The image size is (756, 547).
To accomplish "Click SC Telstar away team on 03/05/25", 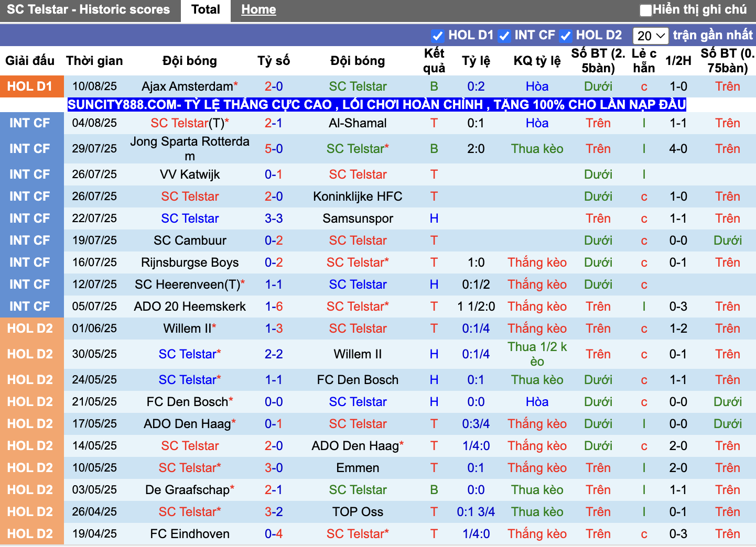I will point(358,490).
